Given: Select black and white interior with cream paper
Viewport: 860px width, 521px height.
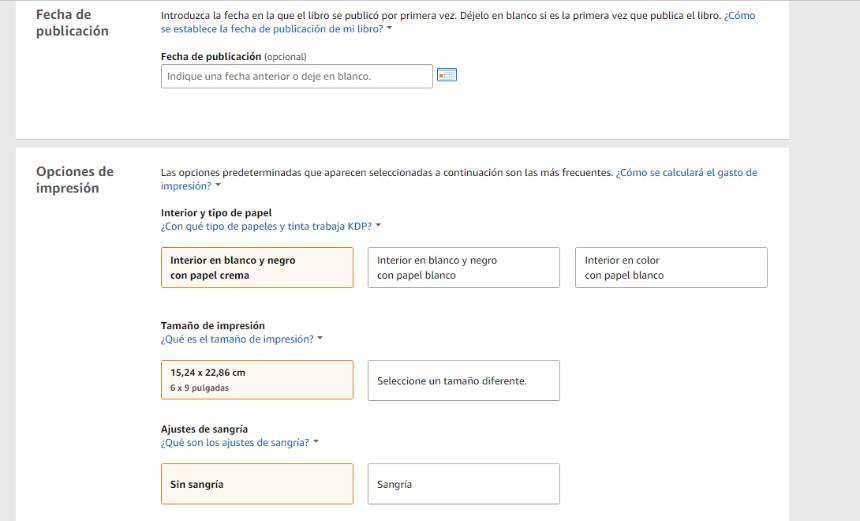Looking at the screenshot, I should pyautogui.click(x=257, y=268).
